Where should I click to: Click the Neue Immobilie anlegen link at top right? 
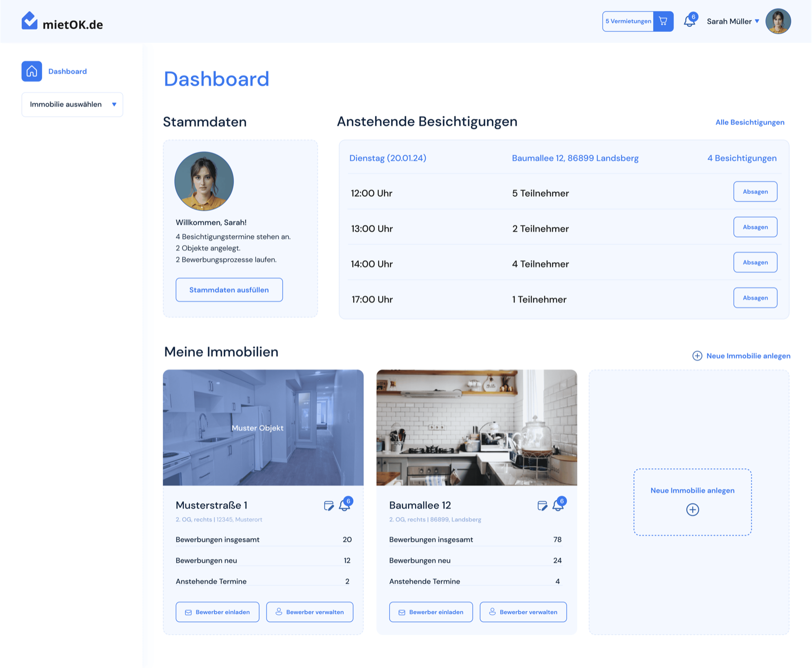pos(748,356)
